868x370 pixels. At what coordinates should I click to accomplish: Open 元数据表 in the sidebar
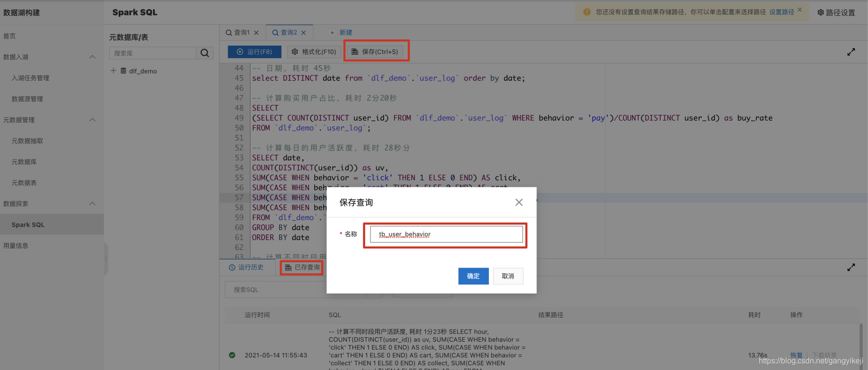[24, 183]
